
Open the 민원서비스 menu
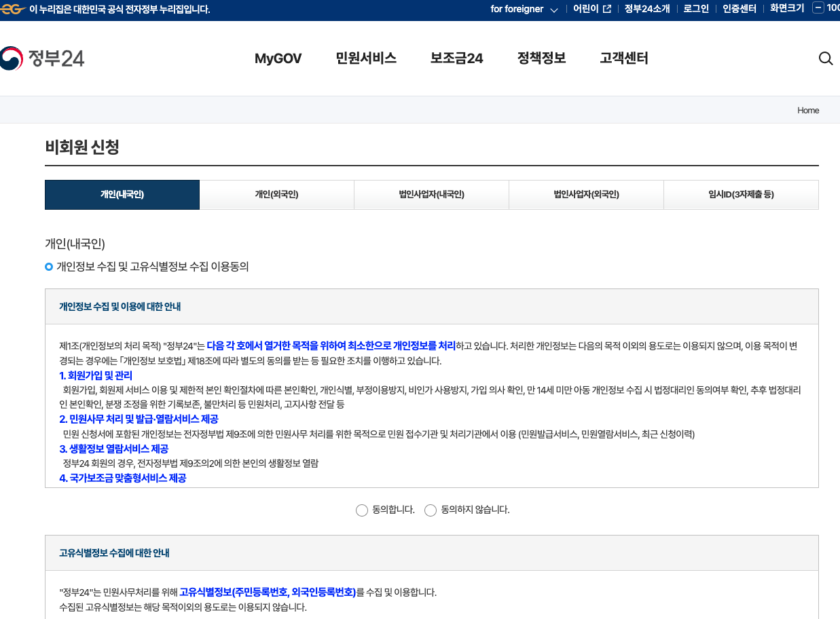[366, 58]
